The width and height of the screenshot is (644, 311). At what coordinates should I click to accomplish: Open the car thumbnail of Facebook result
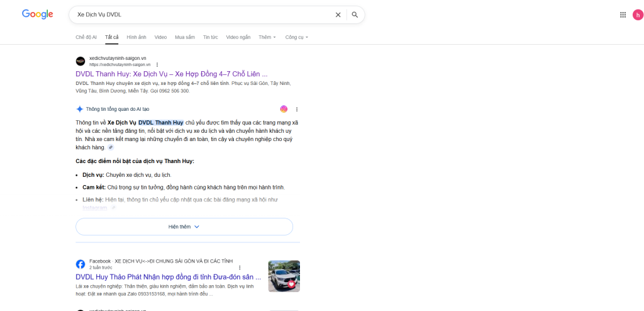click(x=284, y=276)
